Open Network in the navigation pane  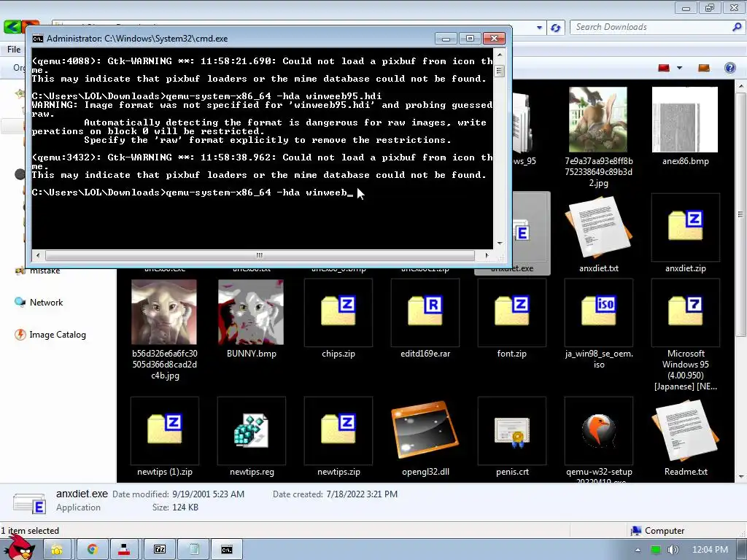[46, 303]
